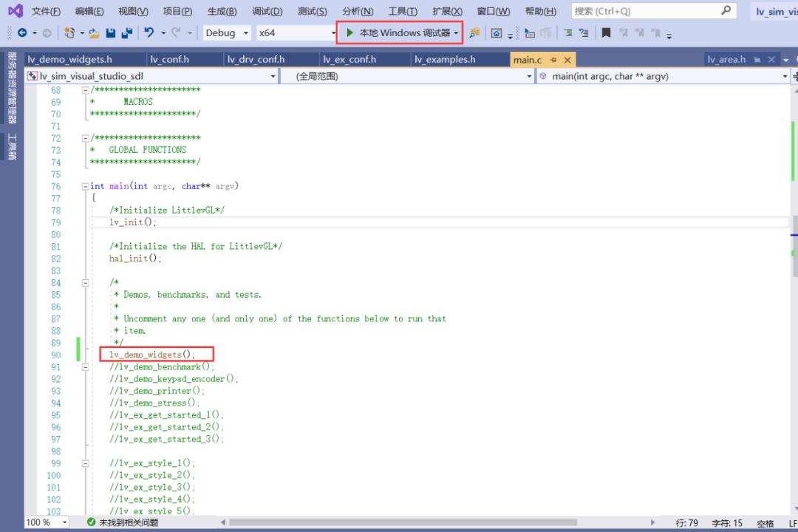
Task: Click the Previous Bookmark icon
Action: tap(623, 33)
